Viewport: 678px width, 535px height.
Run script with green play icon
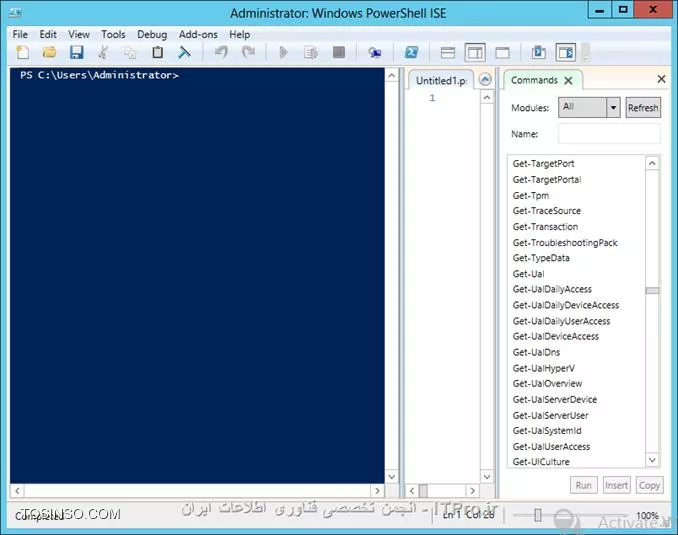click(284, 52)
